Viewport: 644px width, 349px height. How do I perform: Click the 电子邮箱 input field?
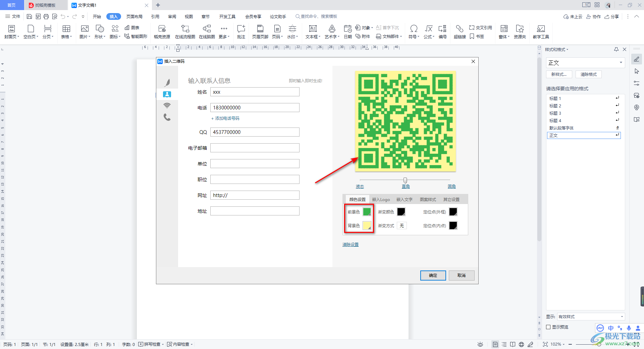255,148
